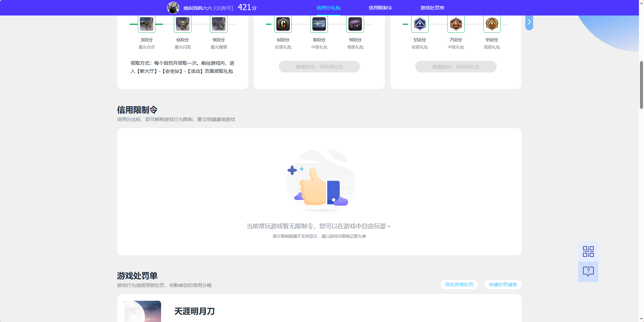Click the 存在异常处罚 link

(x=459, y=284)
